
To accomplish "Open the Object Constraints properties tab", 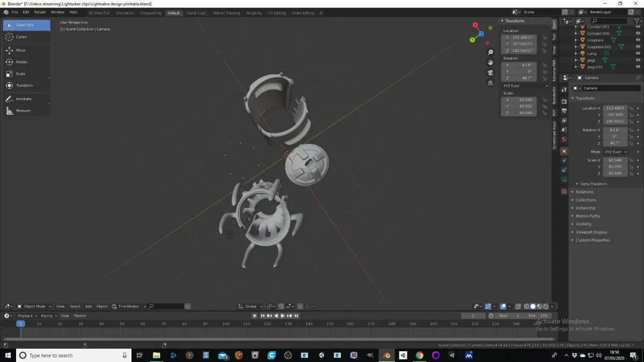I will [564, 170].
